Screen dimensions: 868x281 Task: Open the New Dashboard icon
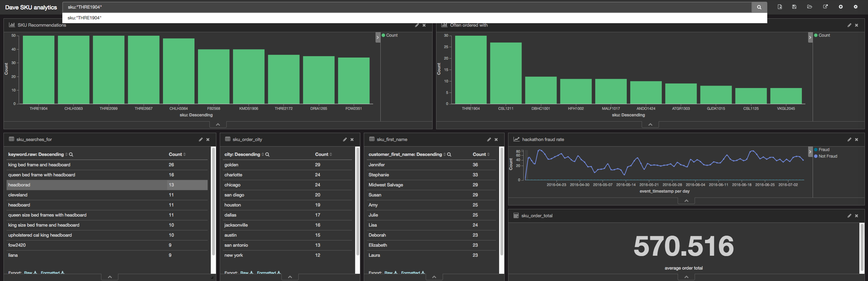(780, 7)
